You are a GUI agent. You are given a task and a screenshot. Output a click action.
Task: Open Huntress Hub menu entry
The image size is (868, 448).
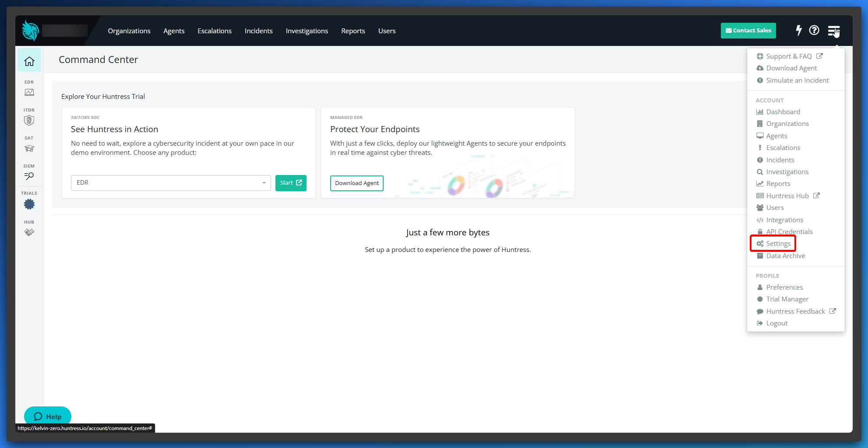pos(788,196)
